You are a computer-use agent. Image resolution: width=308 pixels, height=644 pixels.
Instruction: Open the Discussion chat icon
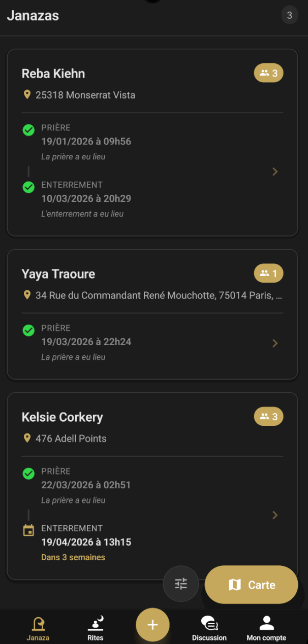(209, 626)
